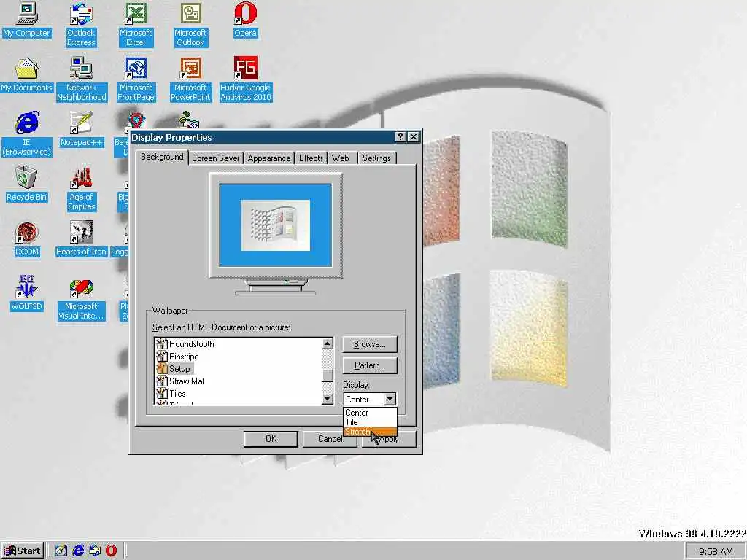Viewport: 747px width, 560px height.
Task: Select the Opera desktop shortcut
Action: [245, 20]
